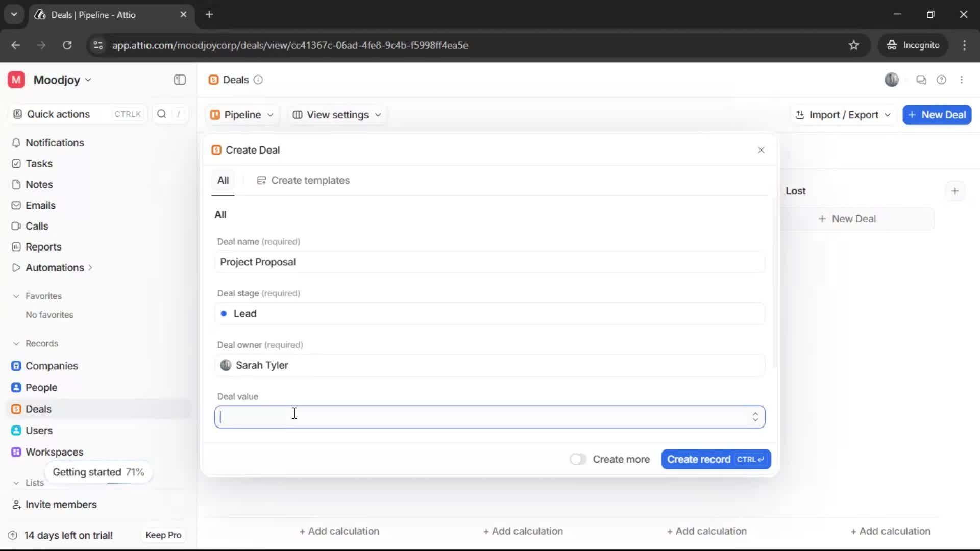This screenshot has width=980, height=551.
Task: Enable the Create more toggle
Action: 577,459
